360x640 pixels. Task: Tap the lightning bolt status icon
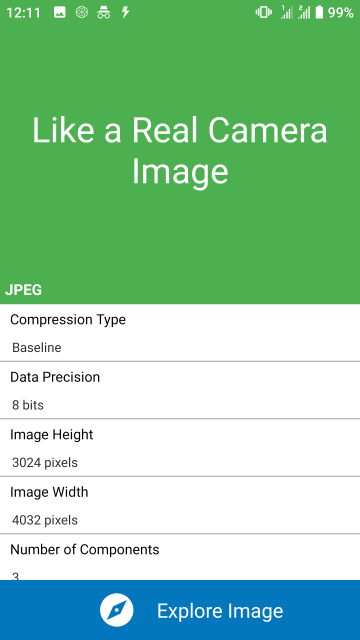126,13
